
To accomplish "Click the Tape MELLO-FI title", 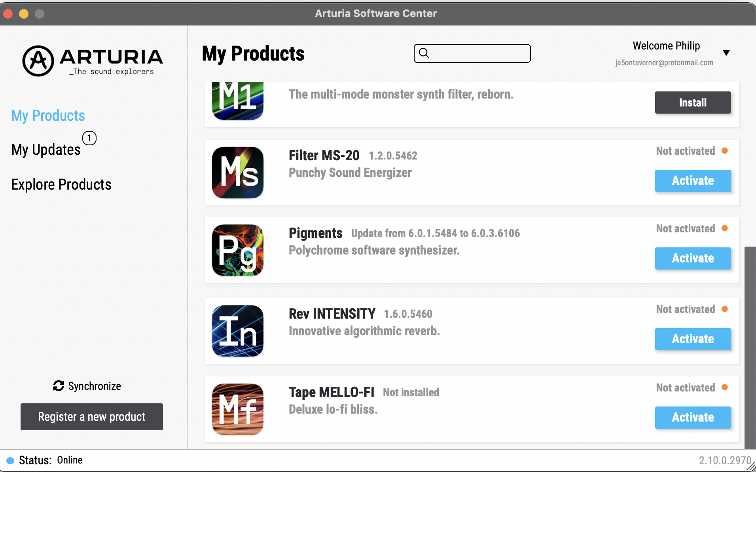I will coord(332,392).
